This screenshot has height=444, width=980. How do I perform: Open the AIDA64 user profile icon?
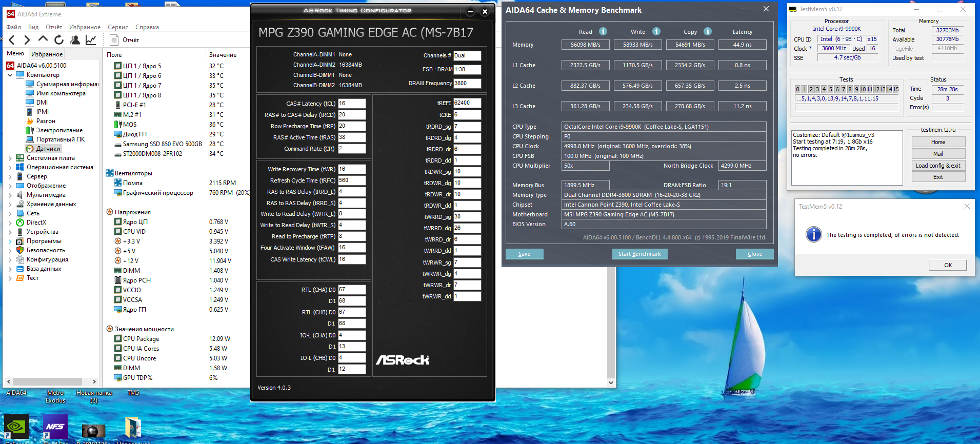(75, 40)
